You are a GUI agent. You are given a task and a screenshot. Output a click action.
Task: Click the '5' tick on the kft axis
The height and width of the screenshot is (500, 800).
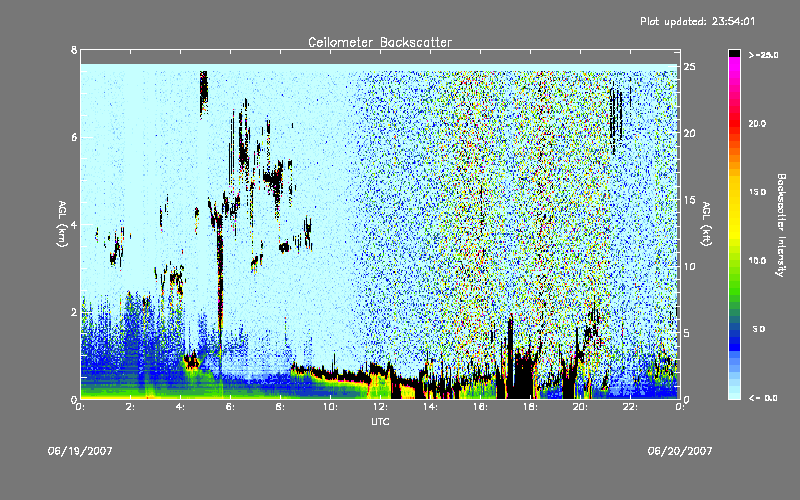point(687,333)
